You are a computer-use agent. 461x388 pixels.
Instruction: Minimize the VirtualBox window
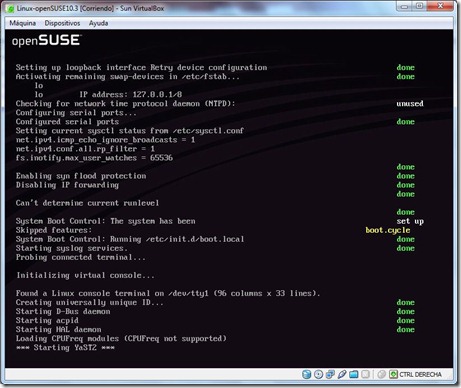coord(404,6)
